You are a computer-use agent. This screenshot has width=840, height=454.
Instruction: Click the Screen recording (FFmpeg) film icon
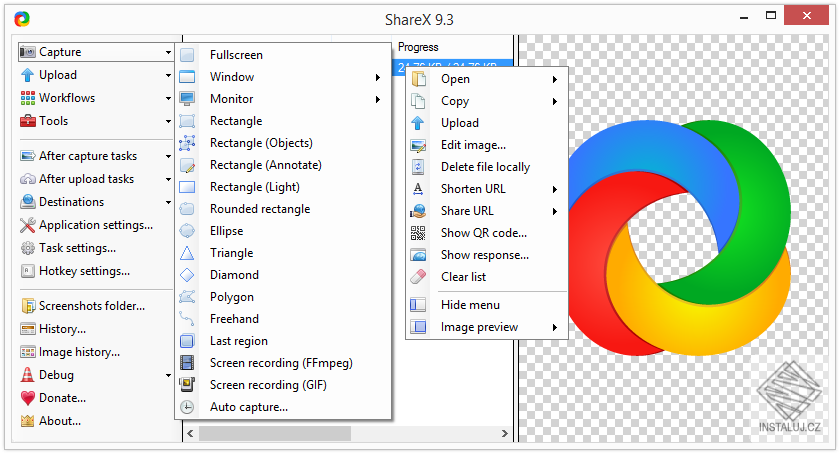point(187,363)
